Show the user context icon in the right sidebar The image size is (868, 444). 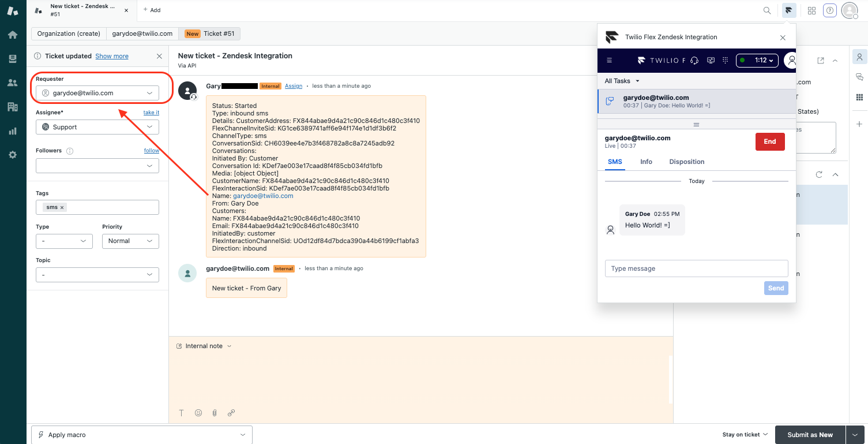click(859, 57)
